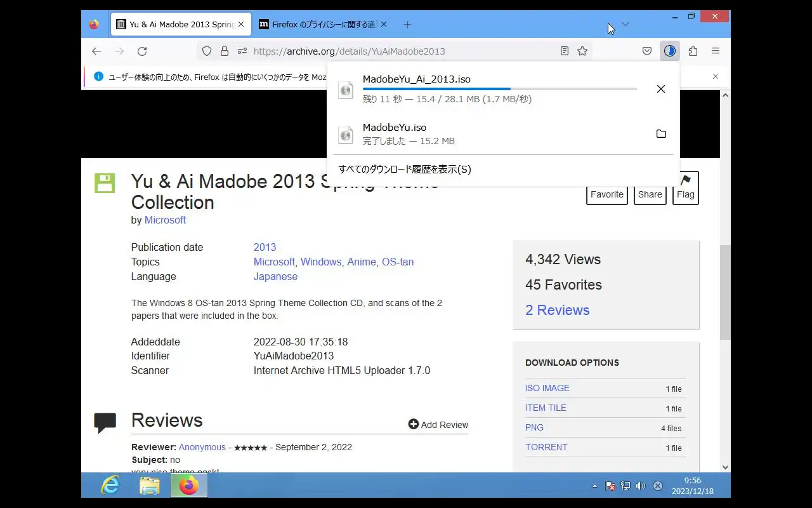
Task: Open the TORRENT download option
Action: 546,447
